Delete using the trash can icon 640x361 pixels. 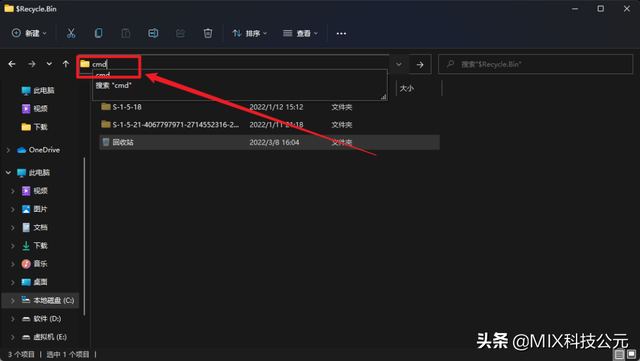[x=208, y=33]
